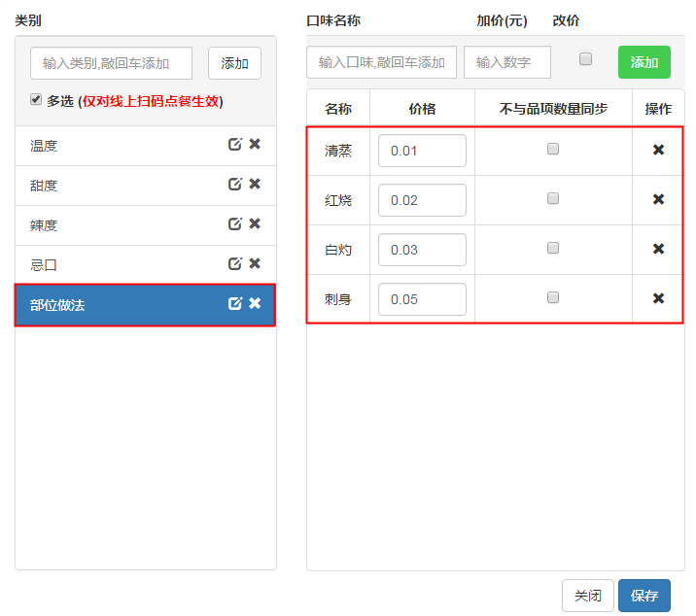Screen dimensions: 696x616
Task: Check the 改价 checkbox in header
Action: click(x=585, y=59)
